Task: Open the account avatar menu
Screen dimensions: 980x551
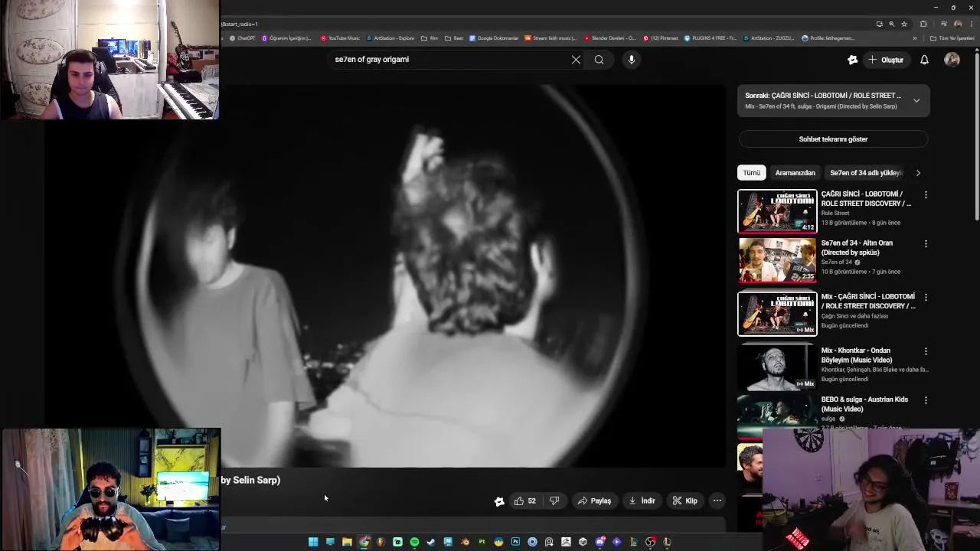Action: (952, 60)
